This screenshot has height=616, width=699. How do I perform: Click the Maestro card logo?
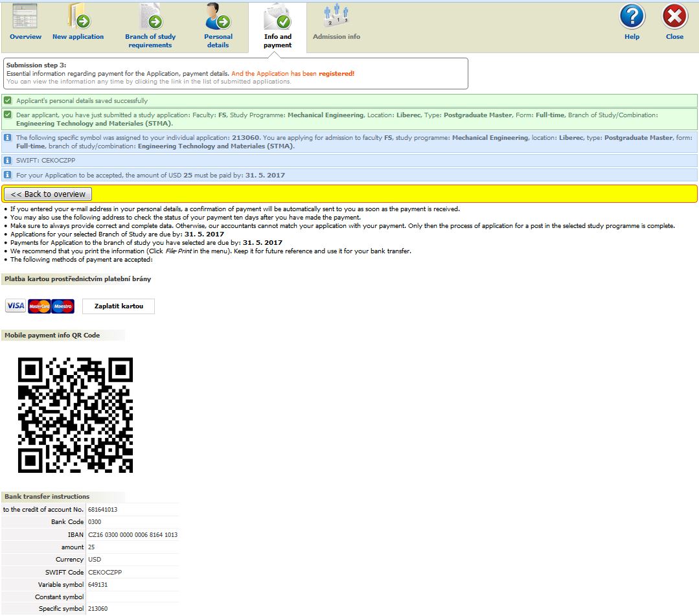click(63, 306)
